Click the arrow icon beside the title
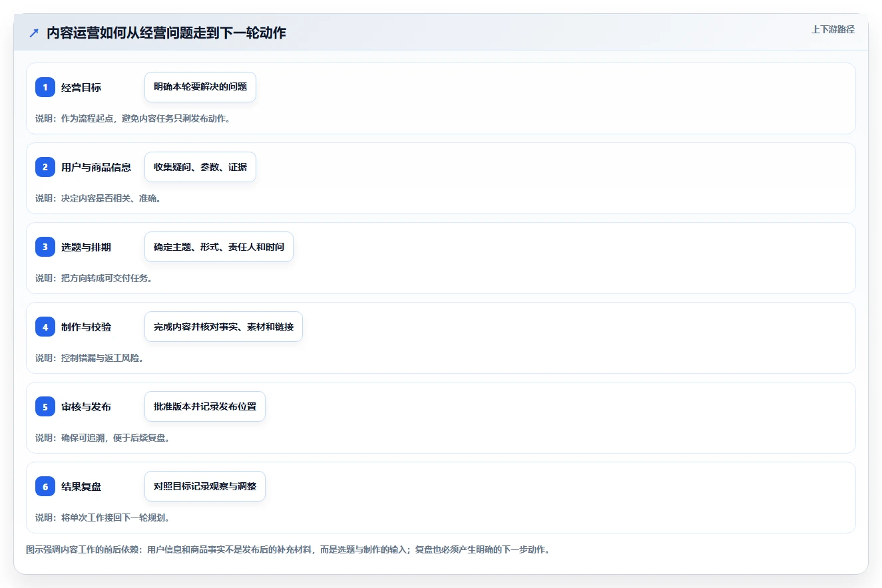 click(34, 33)
